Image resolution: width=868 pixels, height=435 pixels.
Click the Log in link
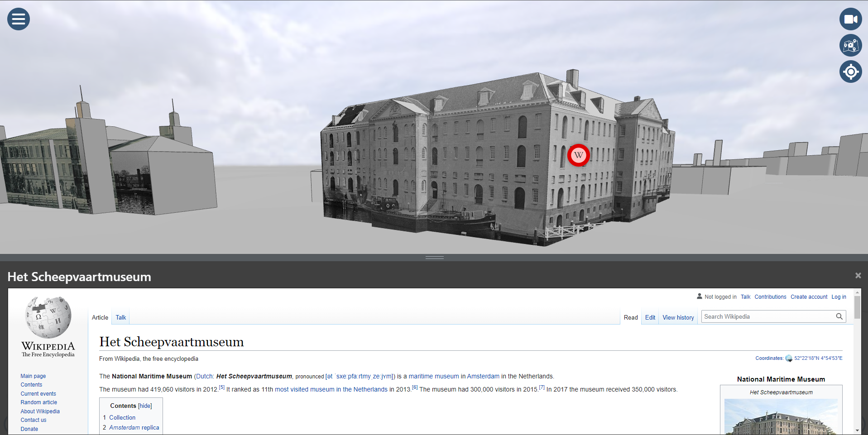pos(839,297)
